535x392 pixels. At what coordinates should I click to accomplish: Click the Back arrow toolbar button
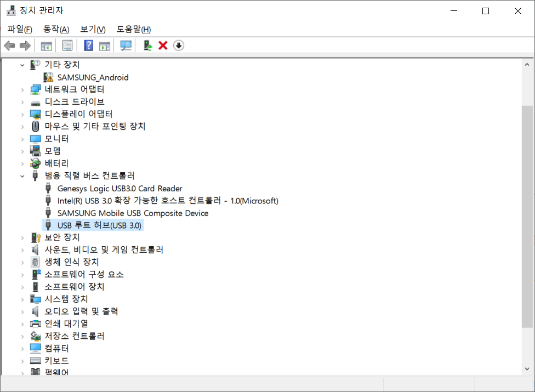coord(9,46)
